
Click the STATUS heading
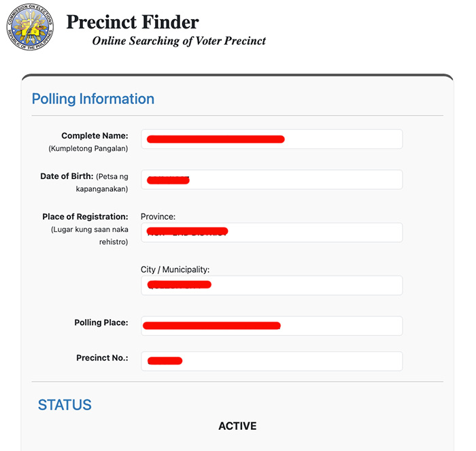tap(65, 405)
